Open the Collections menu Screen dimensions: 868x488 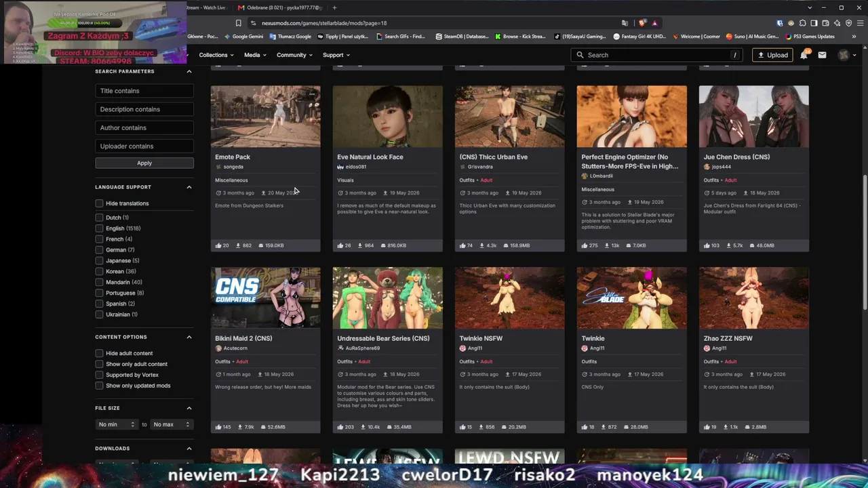point(216,55)
